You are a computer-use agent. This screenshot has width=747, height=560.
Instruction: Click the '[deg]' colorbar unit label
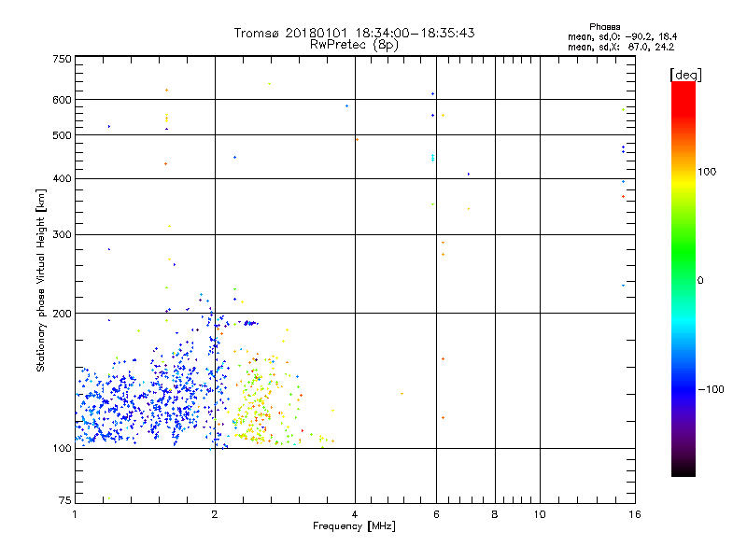(685, 75)
